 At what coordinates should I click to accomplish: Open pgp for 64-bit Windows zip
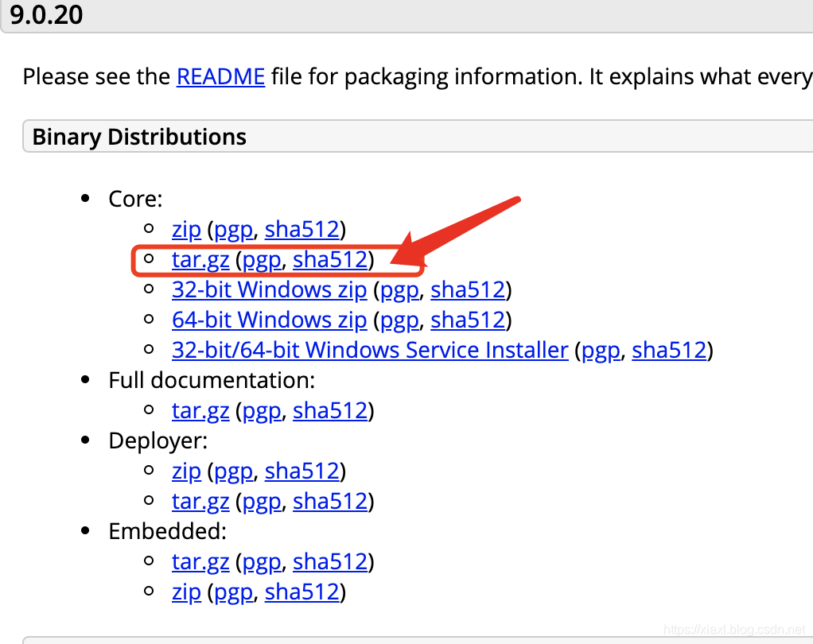399,320
